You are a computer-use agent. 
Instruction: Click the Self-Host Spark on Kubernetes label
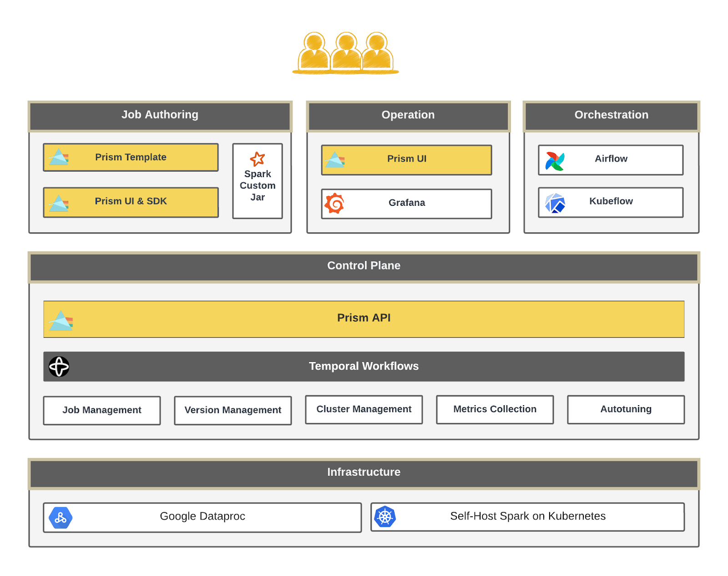[x=528, y=516]
